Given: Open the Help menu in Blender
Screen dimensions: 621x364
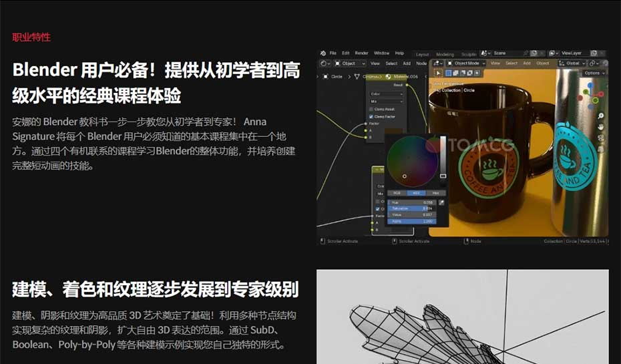Looking at the screenshot, I should 399,53.
